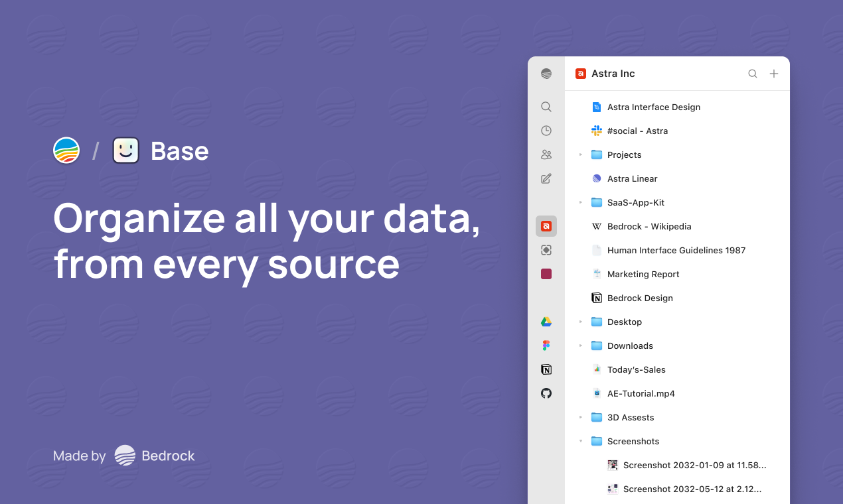This screenshot has width=843, height=504.
Task: Select the Downloads folder row
Action: [x=677, y=346]
